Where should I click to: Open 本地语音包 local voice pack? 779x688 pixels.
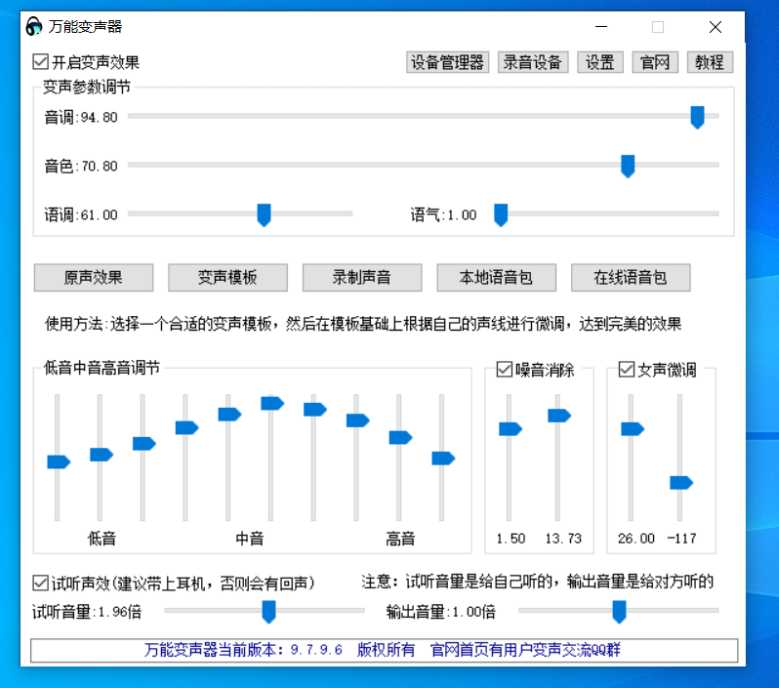tap(496, 277)
